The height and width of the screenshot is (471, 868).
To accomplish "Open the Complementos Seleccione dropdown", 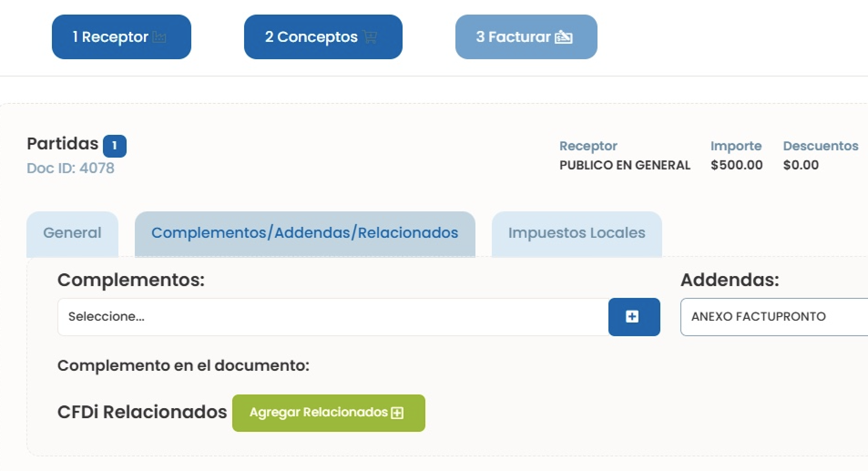I will [333, 317].
